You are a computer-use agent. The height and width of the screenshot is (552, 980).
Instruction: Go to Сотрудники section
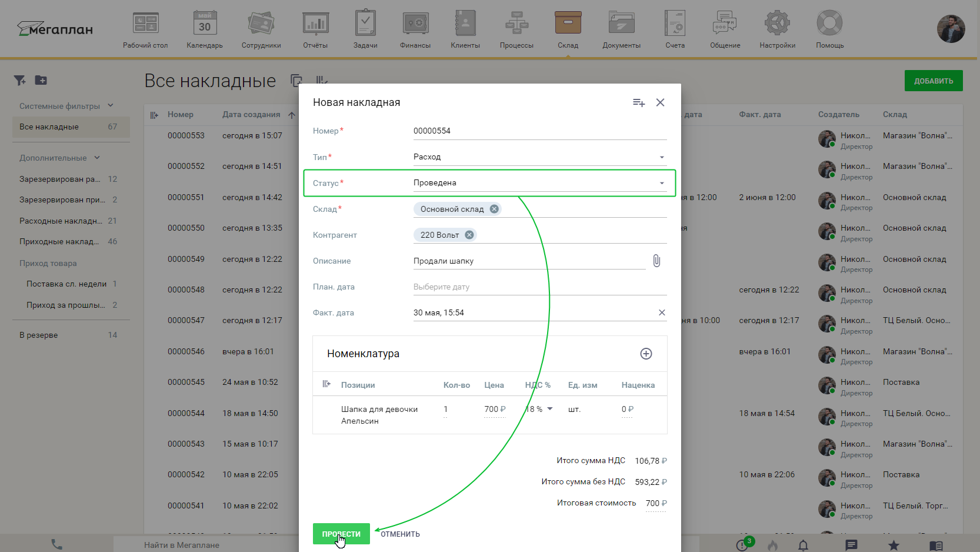pyautogui.click(x=261, y=29)
